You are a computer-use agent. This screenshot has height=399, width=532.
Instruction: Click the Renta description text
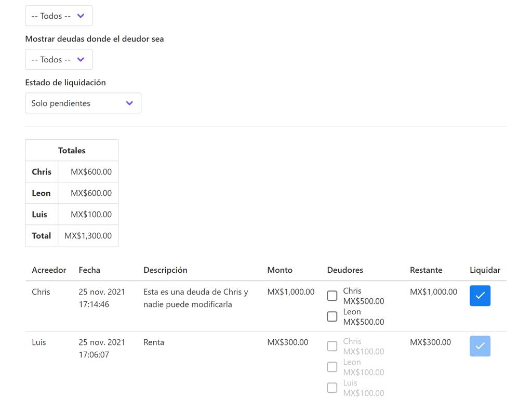pyautogui.click(x=154, y=342)
